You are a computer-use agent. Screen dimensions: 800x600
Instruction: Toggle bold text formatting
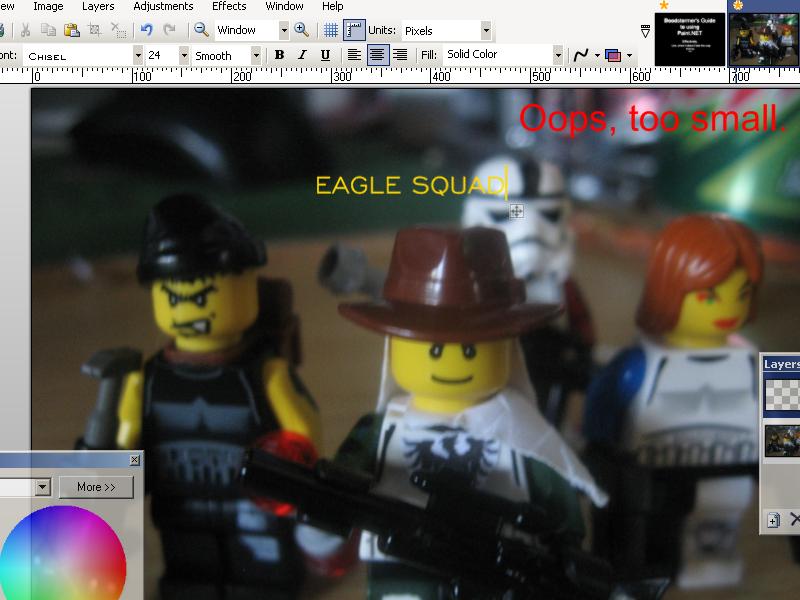click(279, 55)
